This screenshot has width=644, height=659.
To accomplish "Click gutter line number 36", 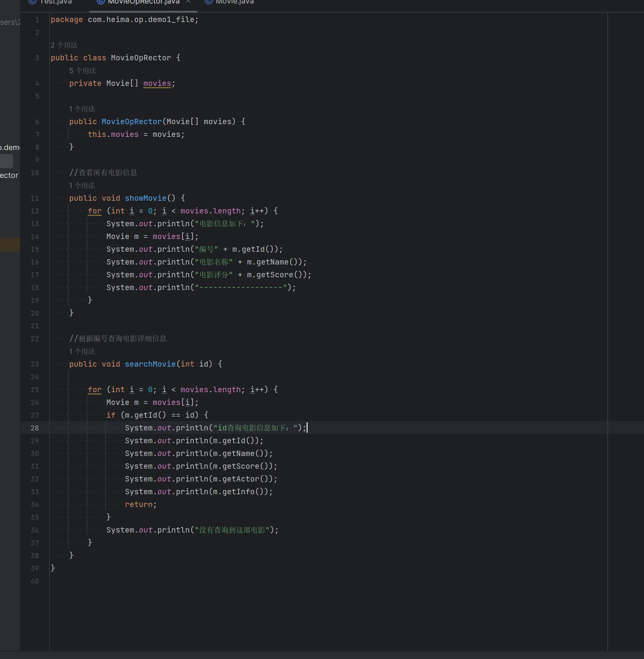I will pyautogui.click(x=35, y=530).
